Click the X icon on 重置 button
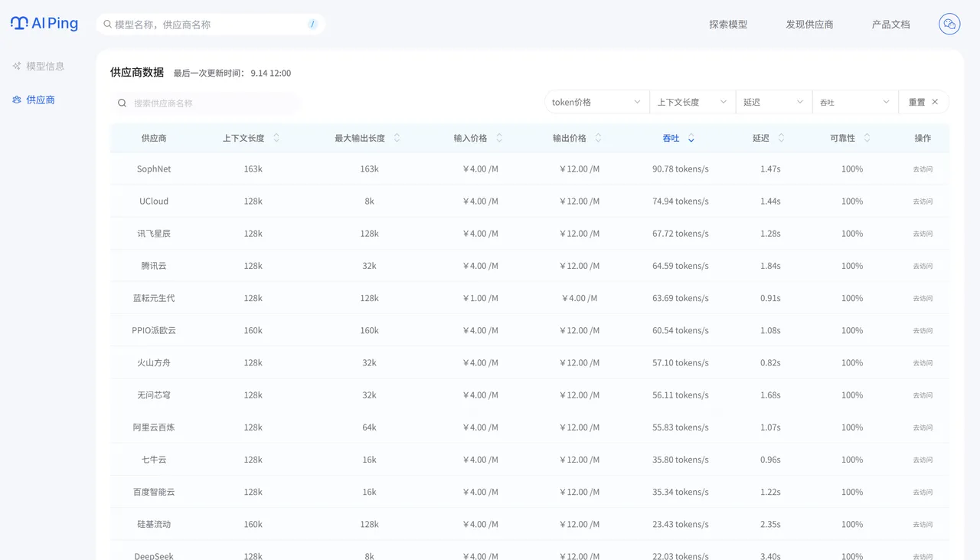The height and width of the screenshot is (560, 980). click(935, 102)
